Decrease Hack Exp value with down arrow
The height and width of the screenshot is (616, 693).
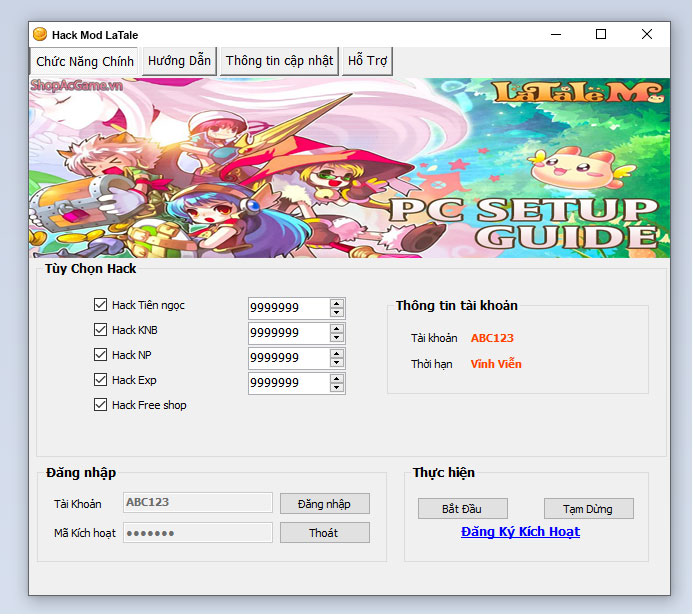coord(337,388)
